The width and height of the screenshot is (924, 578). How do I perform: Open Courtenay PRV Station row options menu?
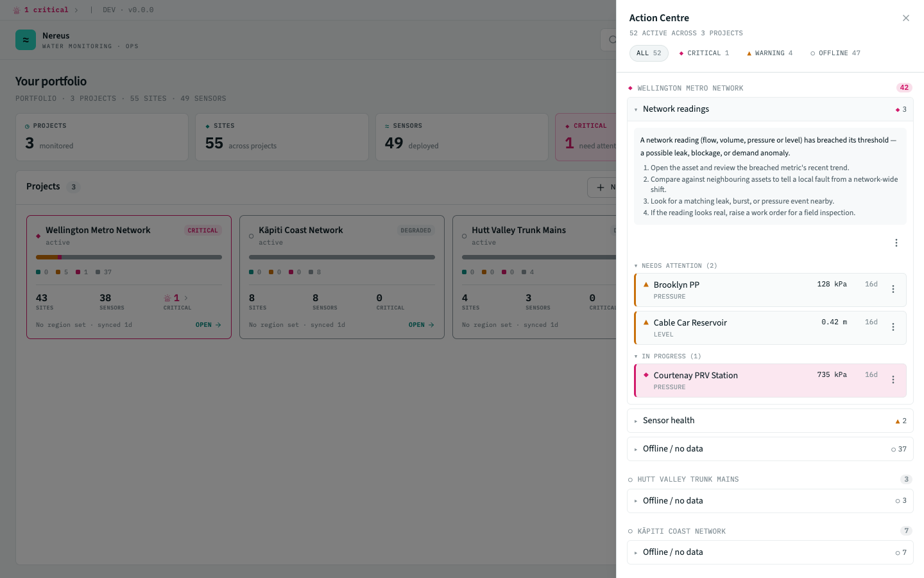[893, 380]
